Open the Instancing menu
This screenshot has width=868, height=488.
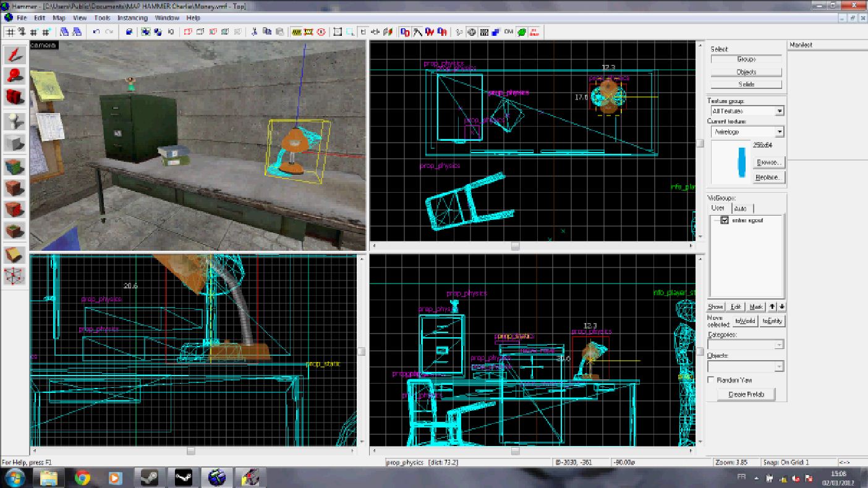[132, 18]
